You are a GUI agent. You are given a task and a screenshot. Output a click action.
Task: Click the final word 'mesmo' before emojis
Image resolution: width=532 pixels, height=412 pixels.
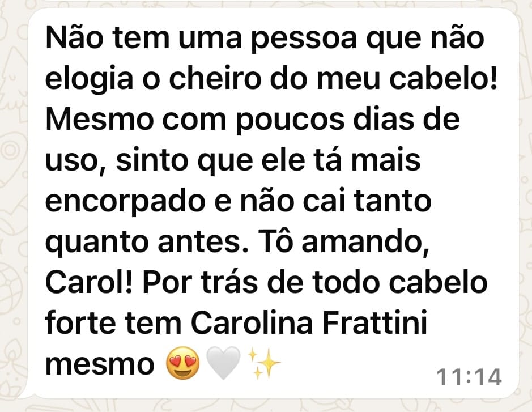click(x=100, y=365)
